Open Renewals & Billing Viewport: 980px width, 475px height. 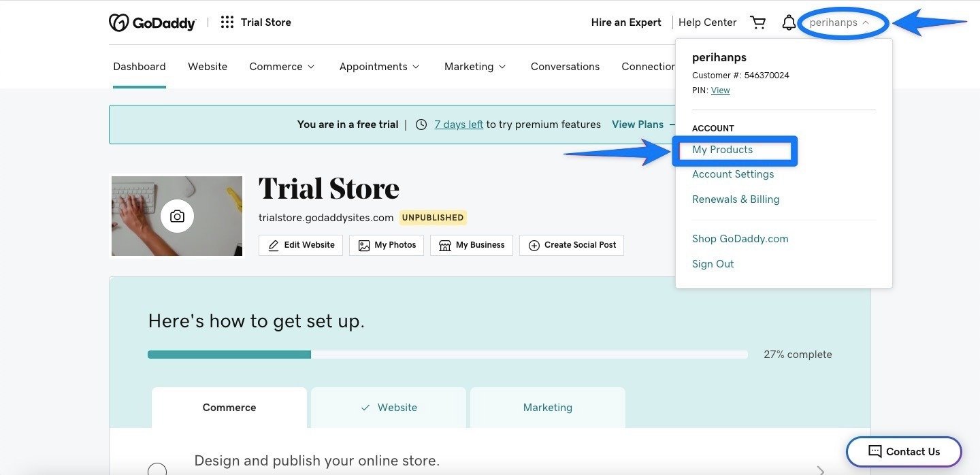click(736, 199)
